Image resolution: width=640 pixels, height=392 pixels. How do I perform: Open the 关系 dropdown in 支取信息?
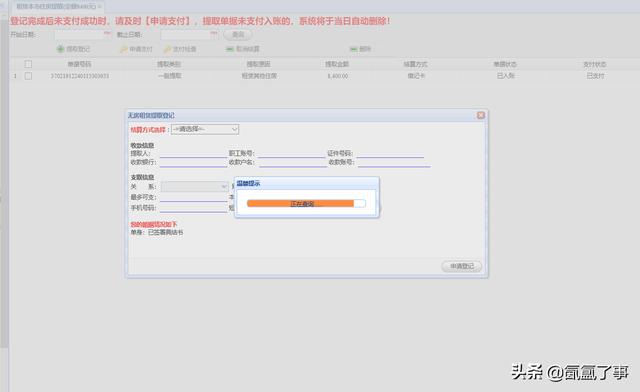194,187
